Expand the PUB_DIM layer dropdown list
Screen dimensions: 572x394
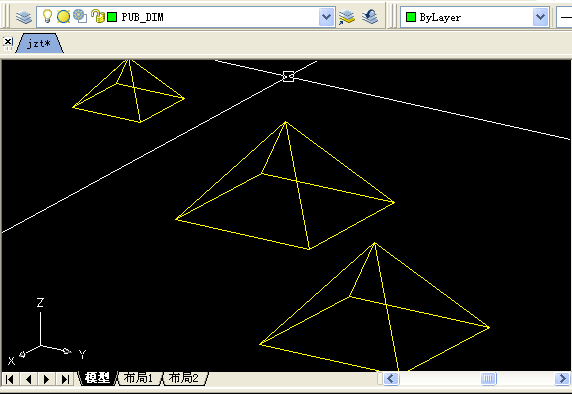pyautogui.click(x=326, y=17)
